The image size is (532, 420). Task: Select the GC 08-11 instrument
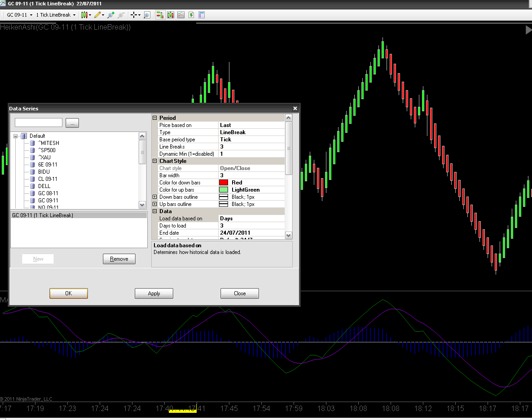48,193
